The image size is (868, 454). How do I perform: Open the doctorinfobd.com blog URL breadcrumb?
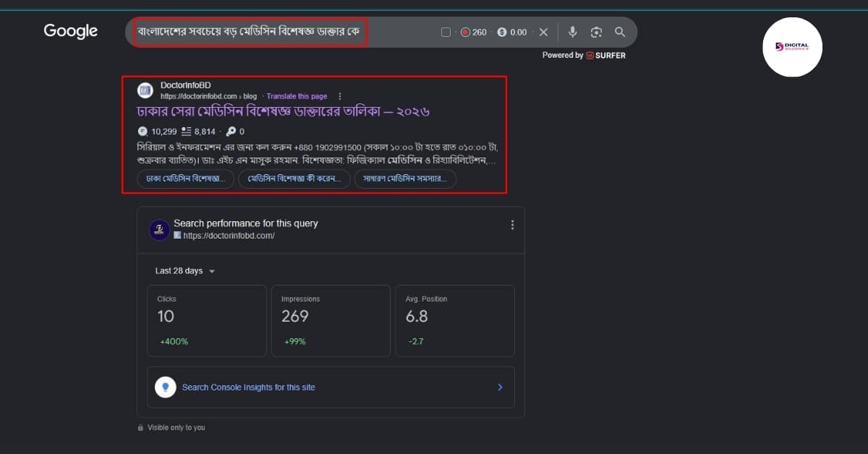208,96
